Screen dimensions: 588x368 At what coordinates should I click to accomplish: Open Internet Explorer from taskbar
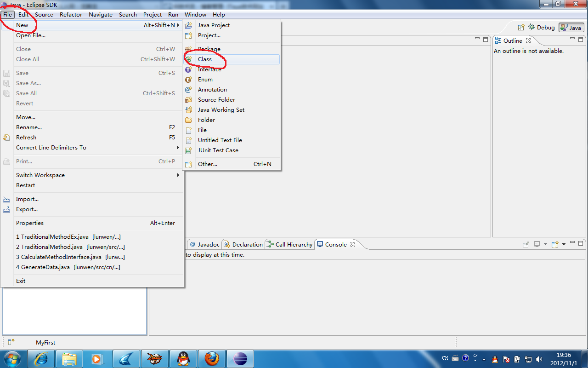click(41, 358)
